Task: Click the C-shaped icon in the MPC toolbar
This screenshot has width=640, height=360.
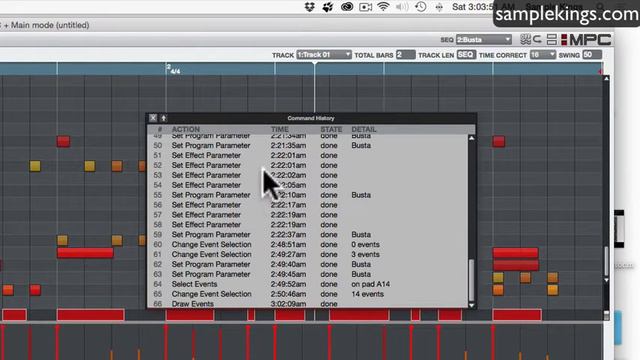Action: 537,40
